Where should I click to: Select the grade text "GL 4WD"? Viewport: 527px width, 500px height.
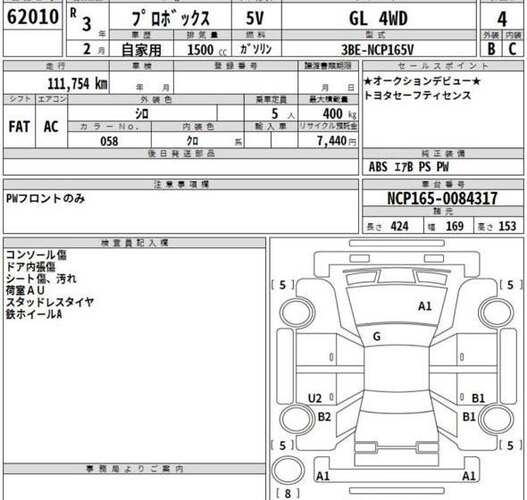click(x=378, y=18)
